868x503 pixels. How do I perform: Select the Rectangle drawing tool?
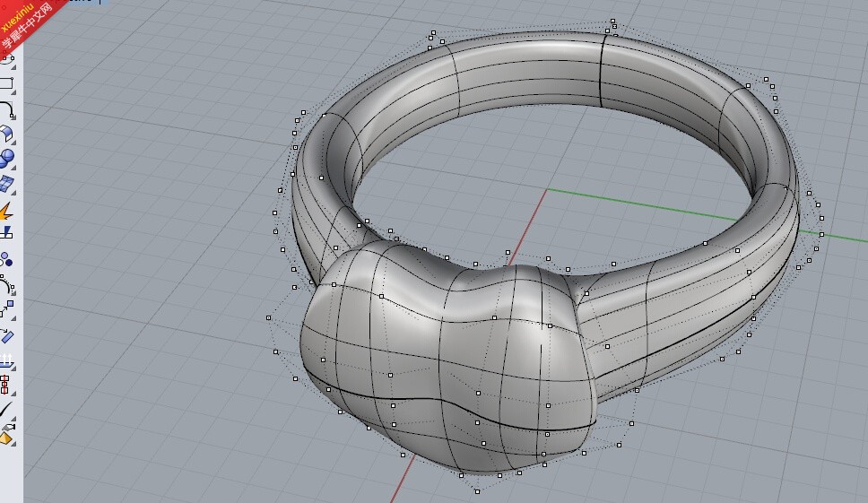[x=6, y=83]
